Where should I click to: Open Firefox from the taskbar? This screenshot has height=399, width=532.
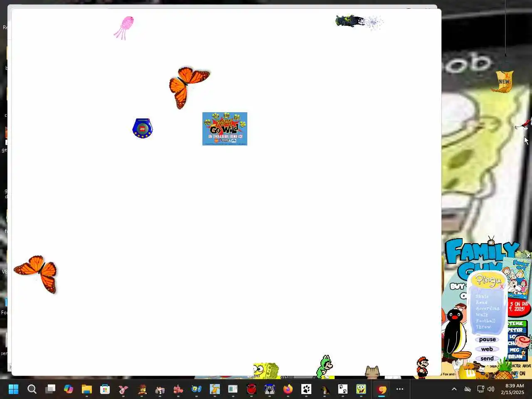coord(288,389)
